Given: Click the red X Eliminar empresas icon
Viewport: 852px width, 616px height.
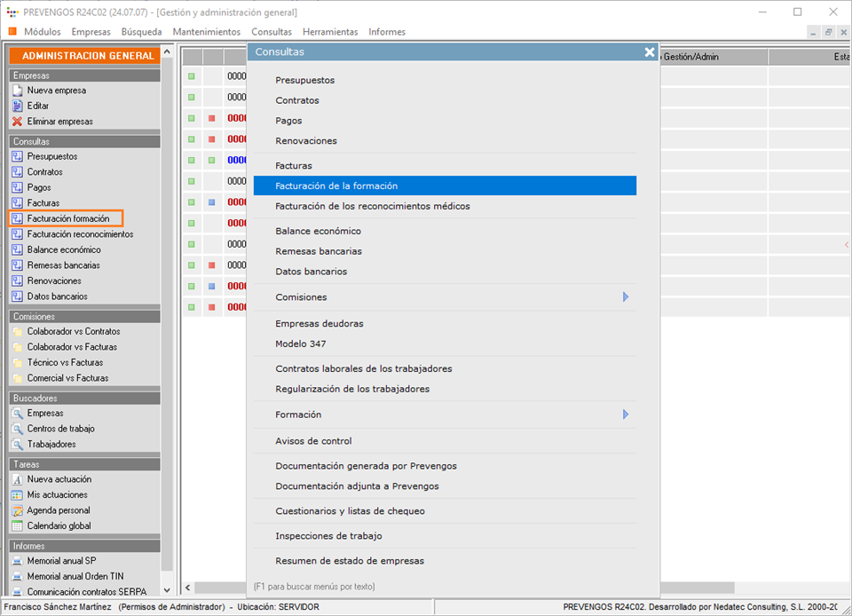Looking at the screenshot, I should click(x=17, y=122).
